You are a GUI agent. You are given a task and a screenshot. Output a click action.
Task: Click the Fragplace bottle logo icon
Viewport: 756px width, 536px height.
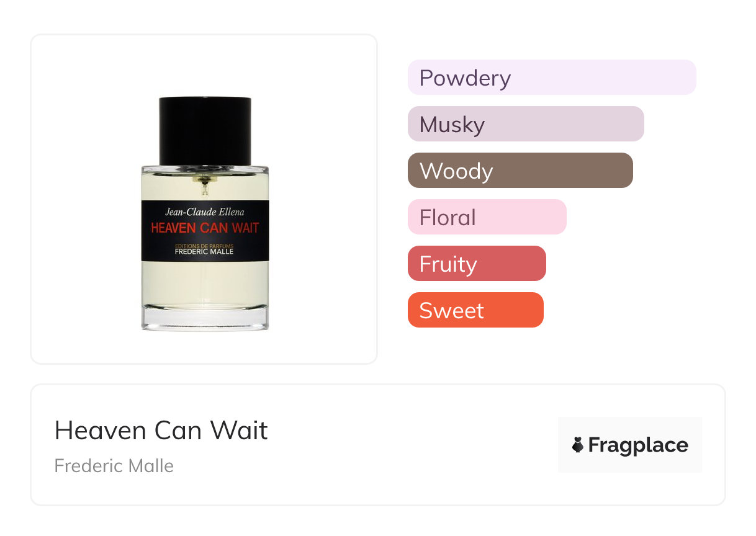578,445
